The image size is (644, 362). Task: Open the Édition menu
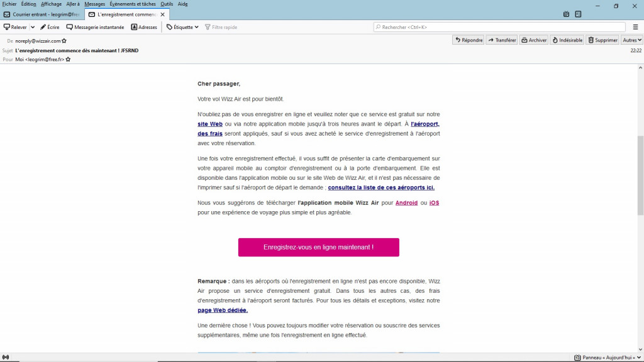coord(29,4)
